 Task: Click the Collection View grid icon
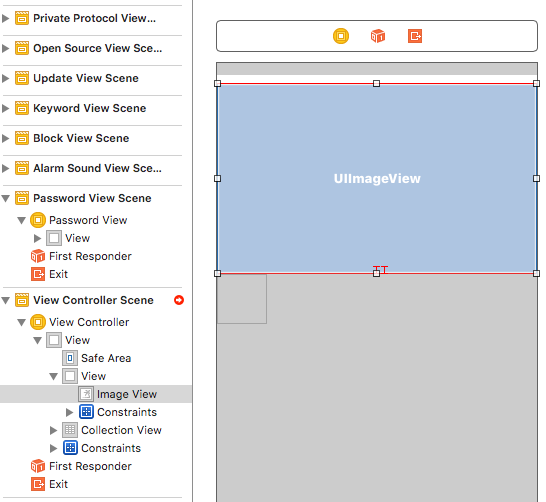pos(70,430)
